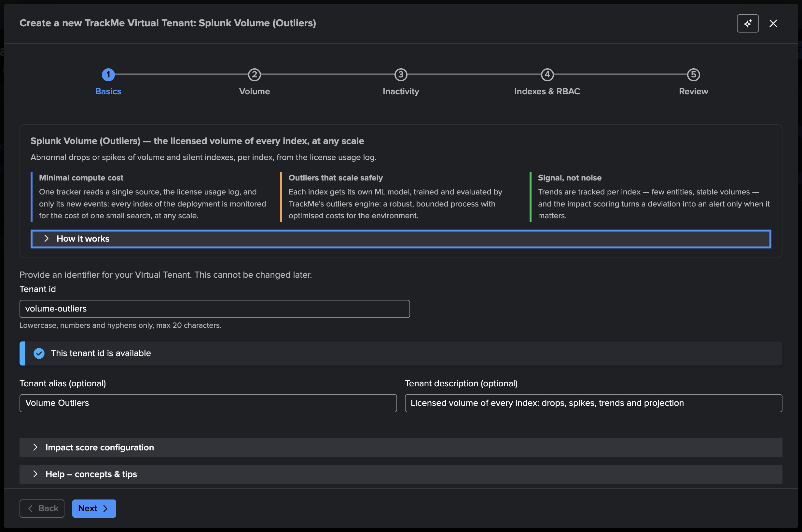Click the Back button
Image resolution: width=802 pixels, height=532 pixels.
(x=42, y=508)
